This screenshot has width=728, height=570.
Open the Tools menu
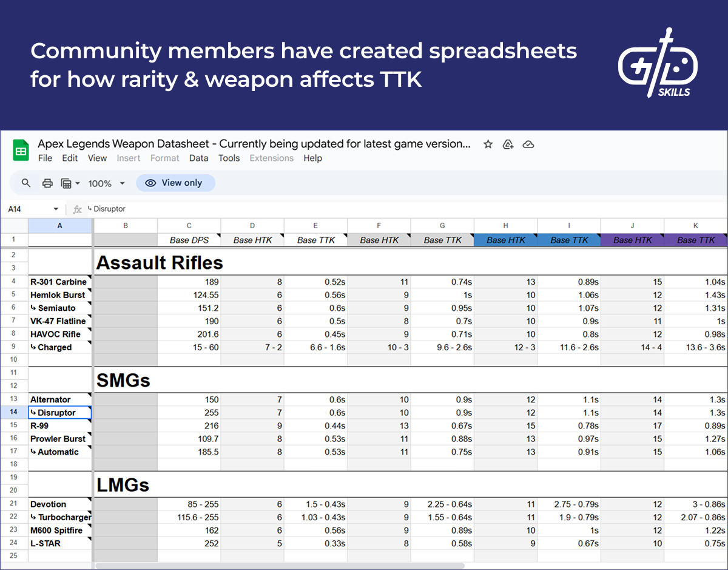click(229, 158)
